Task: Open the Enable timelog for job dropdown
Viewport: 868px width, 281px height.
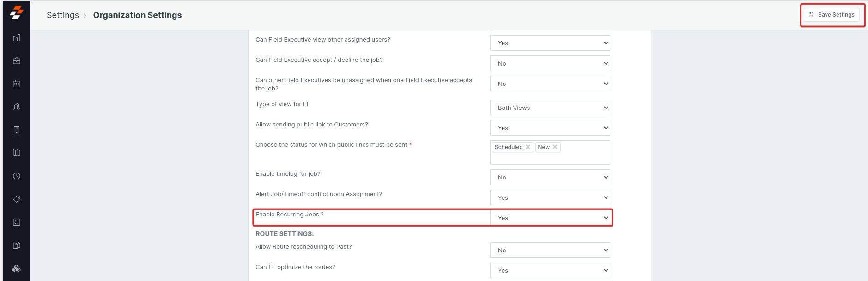Action: pos(550,178)
